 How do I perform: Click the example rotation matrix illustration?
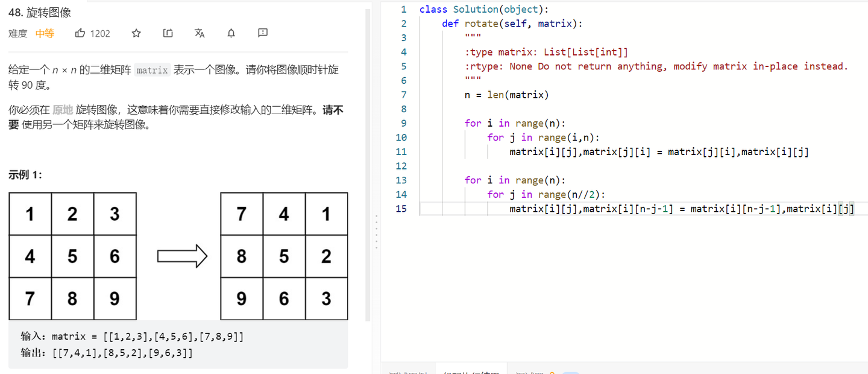pos(178,256)
